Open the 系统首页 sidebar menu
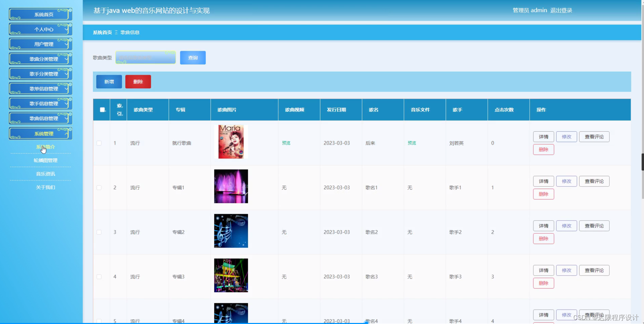 pyautogui.click(x=41, y=14)
